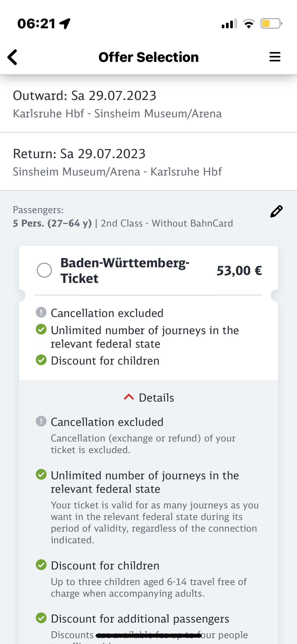Collapse the Details section chevron
This screenshot has width=297, height=644.
click(129, 397)
